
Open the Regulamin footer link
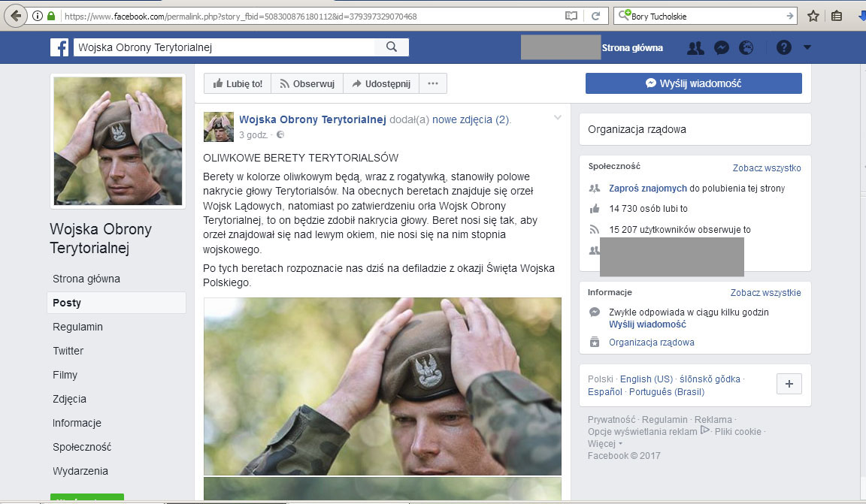tap(665, 420)
